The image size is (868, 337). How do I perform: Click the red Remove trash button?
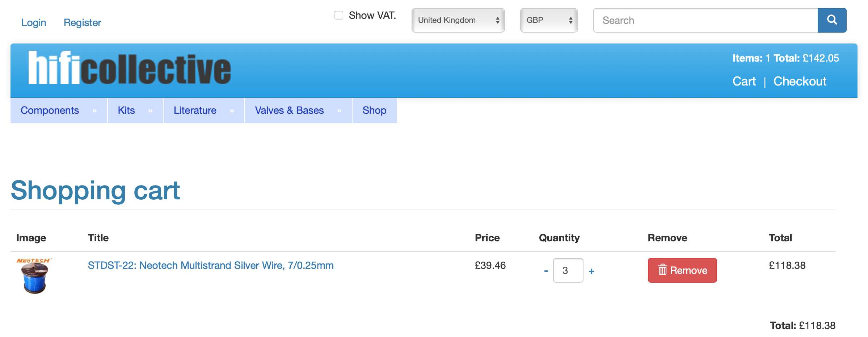coord(682,270)
